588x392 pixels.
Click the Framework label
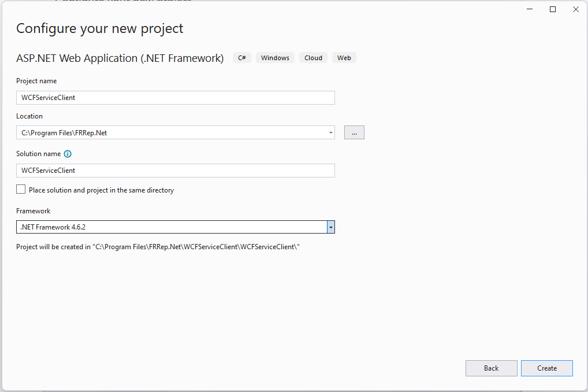[33, 211]
